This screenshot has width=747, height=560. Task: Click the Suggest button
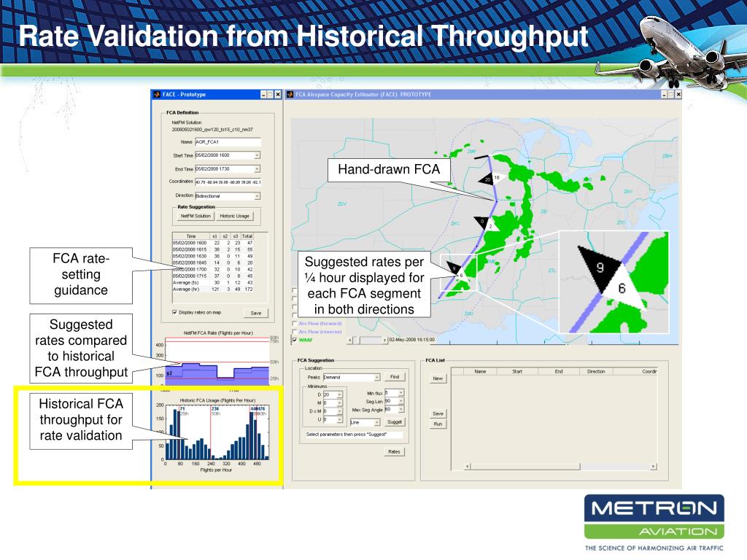click(x=395, y=422)
